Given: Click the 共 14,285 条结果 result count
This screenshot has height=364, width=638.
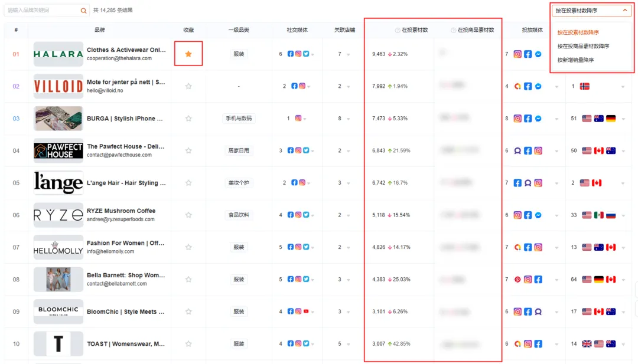Looking at the screenshot, I should tap(113, 10).
